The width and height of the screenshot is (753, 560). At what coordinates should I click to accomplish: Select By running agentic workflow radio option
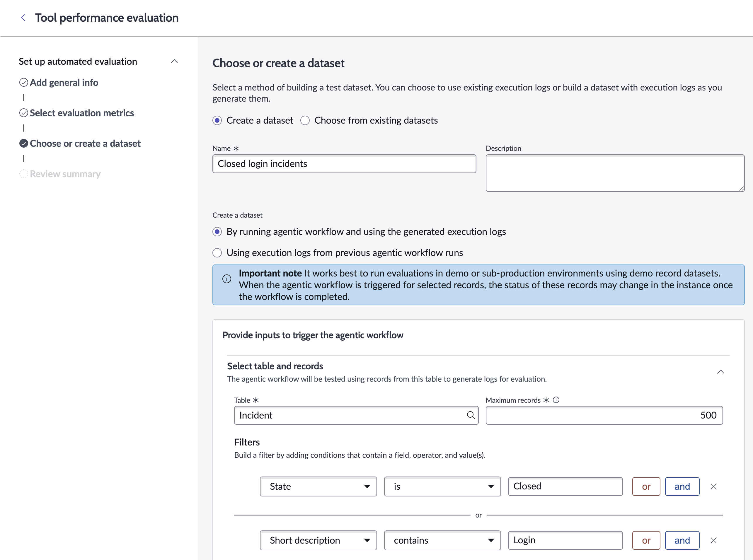coord(217,231)
